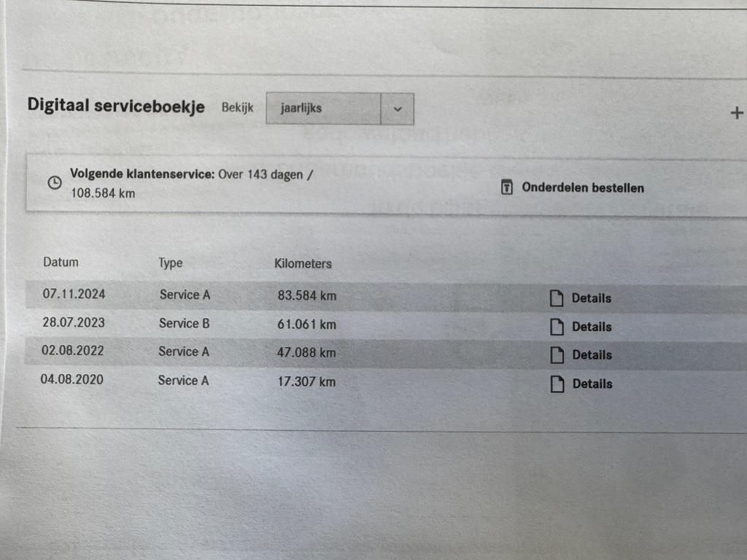
Task: Select the 07.11.2024 Service A row
Action: tap(386, 296)
